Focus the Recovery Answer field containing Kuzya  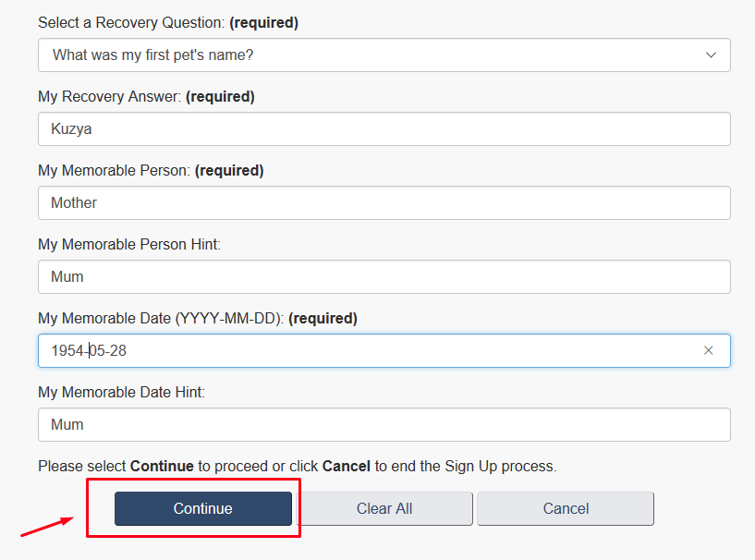pos(384,129)
